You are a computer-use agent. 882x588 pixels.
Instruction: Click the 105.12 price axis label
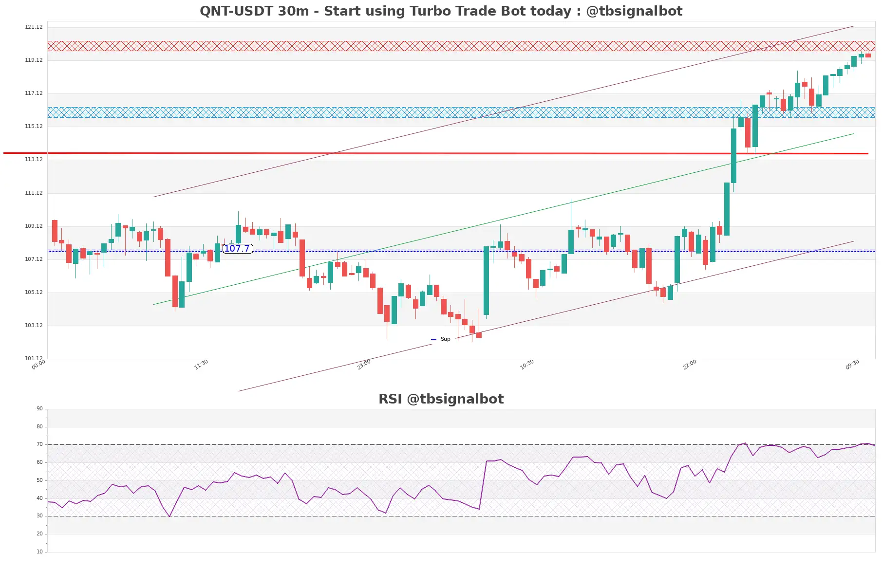(x=34, y=293)
